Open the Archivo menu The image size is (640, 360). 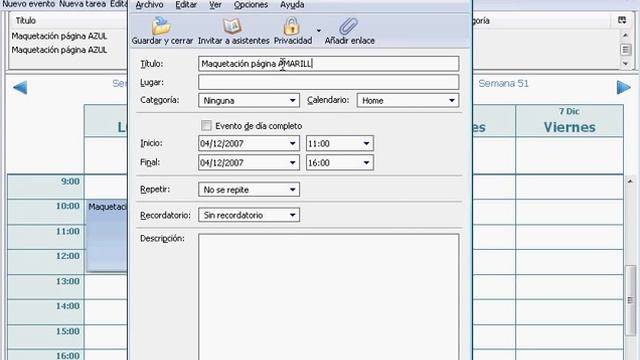(149, 5)
